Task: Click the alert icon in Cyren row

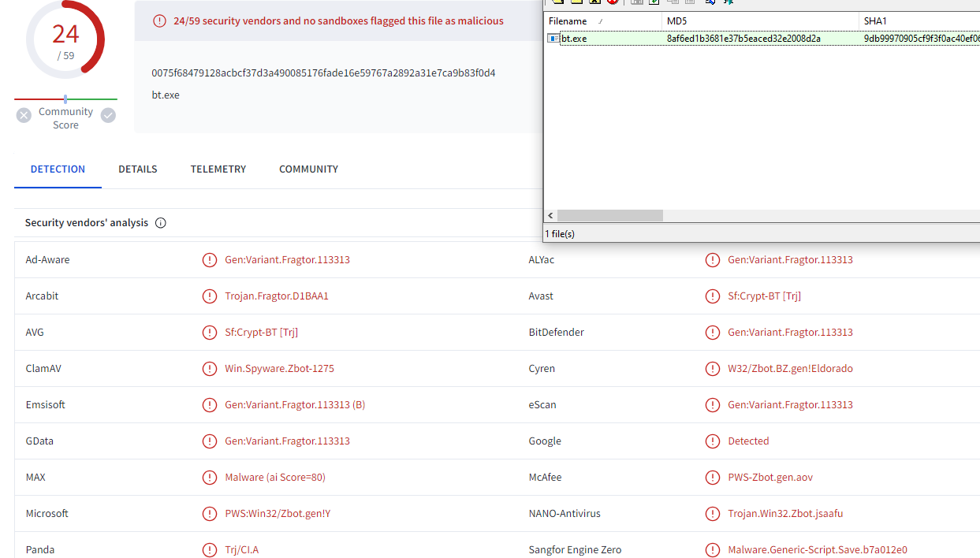Action: [x=713, y=369]
